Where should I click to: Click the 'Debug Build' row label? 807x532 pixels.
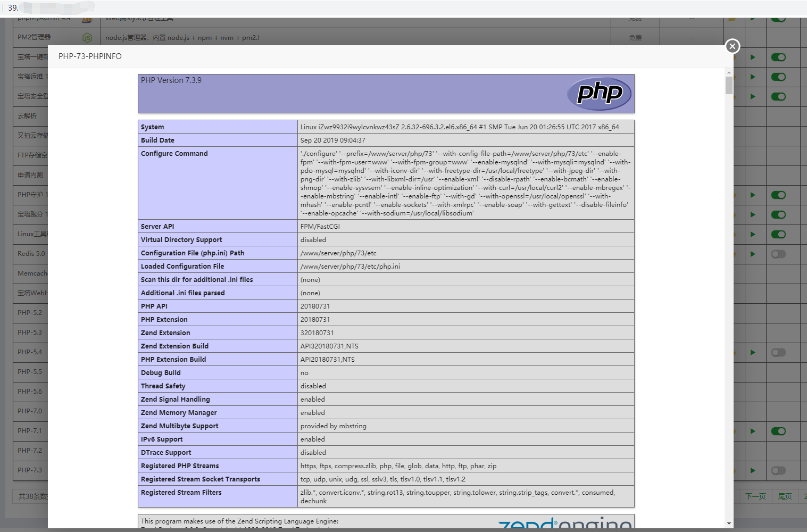click(161, 373)
